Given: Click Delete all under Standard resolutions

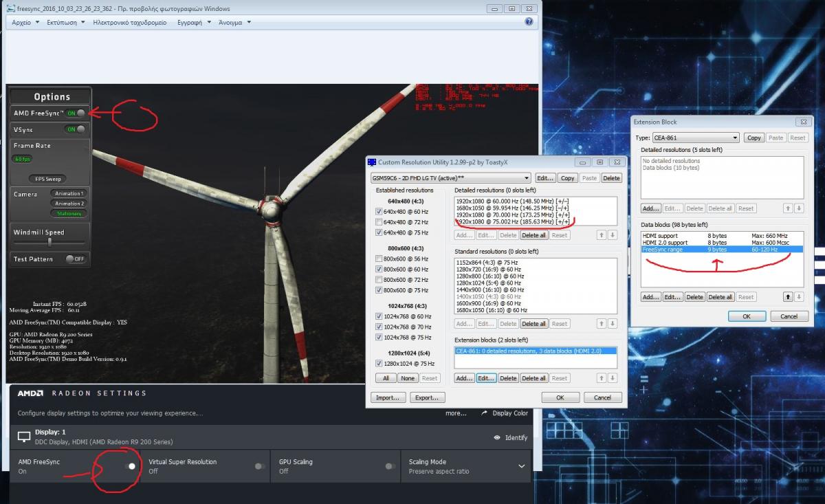Looking at the screenshot, I should [534, 324].
